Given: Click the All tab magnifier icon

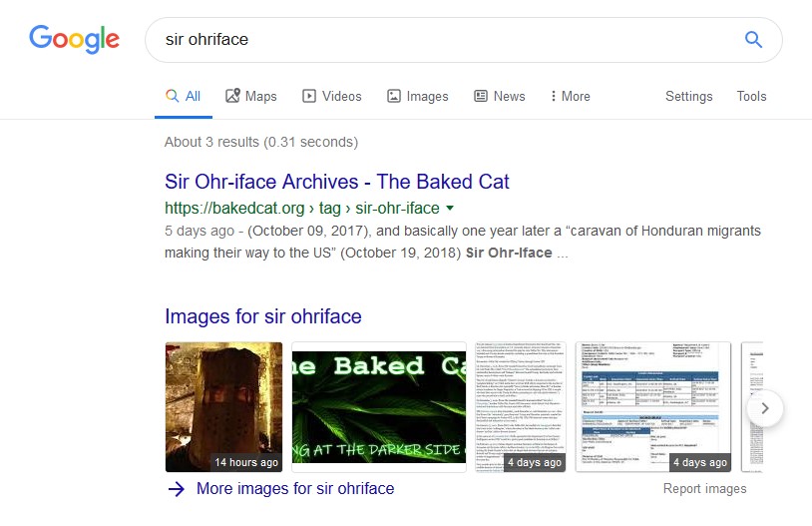Looking at the screenshot, I should [x=172, y=96].
